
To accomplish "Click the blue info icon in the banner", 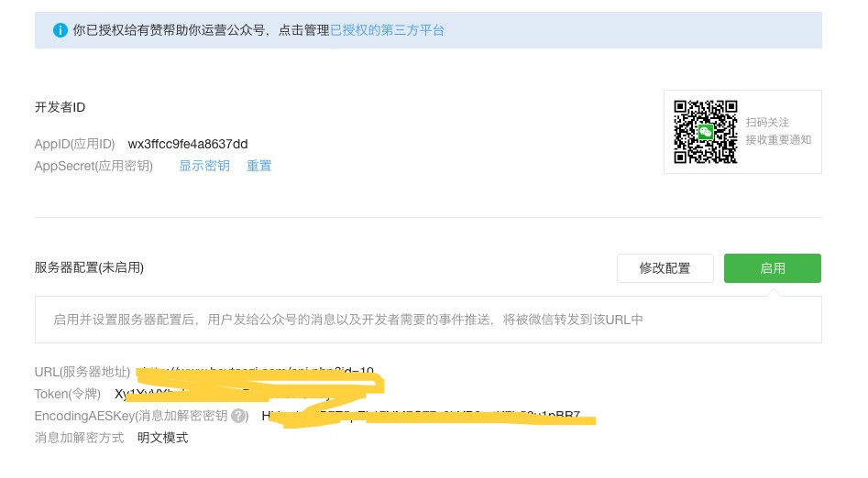I will coord(60,30).
